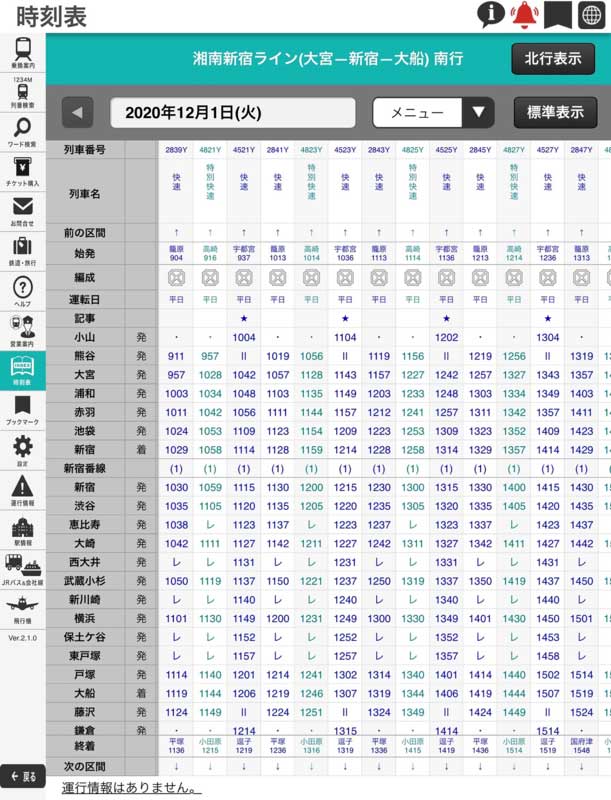The image size is (611, 800).
Task: View formation icon for train 2839Y
Action: coord(176,278)
